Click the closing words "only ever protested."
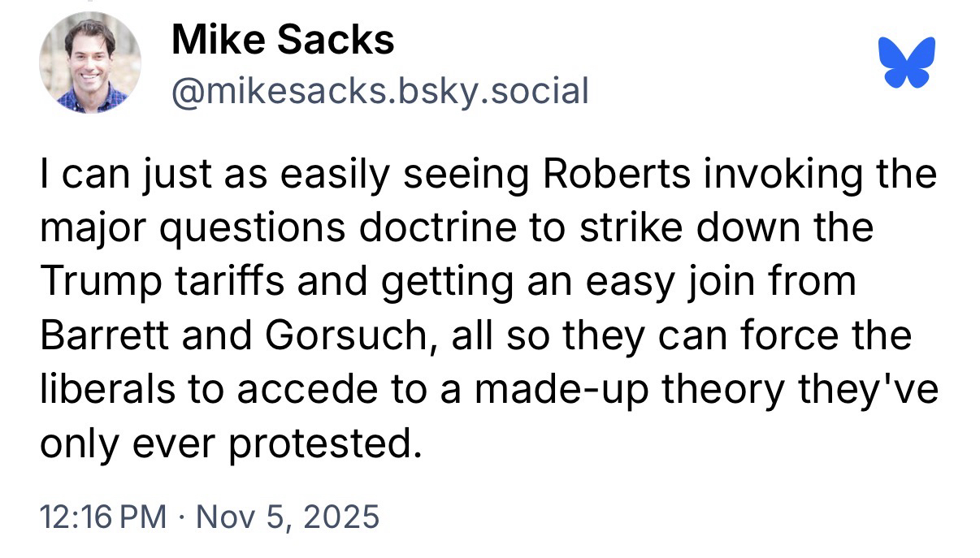Viewport: 980px width, 558px height. 231,443
